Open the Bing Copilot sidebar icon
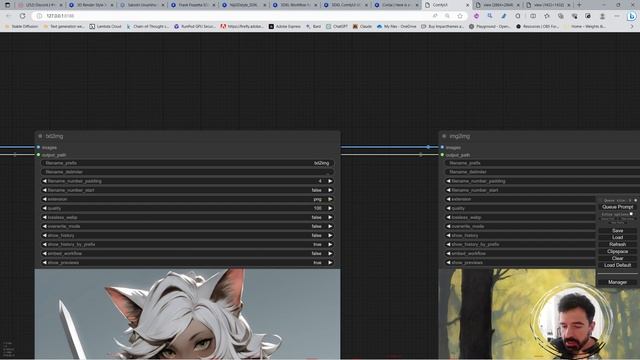This screenshot has width=640, height=360. [x=631, y=16]
